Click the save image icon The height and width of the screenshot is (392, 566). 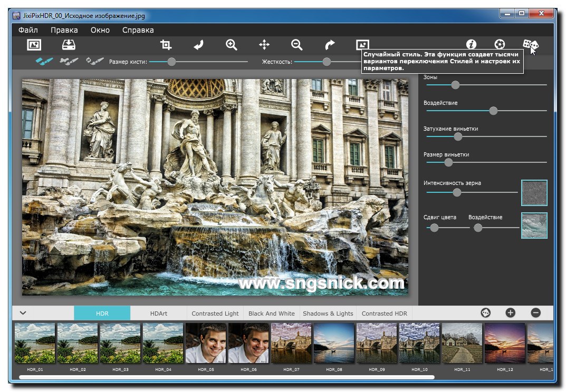tap(69, 45)
